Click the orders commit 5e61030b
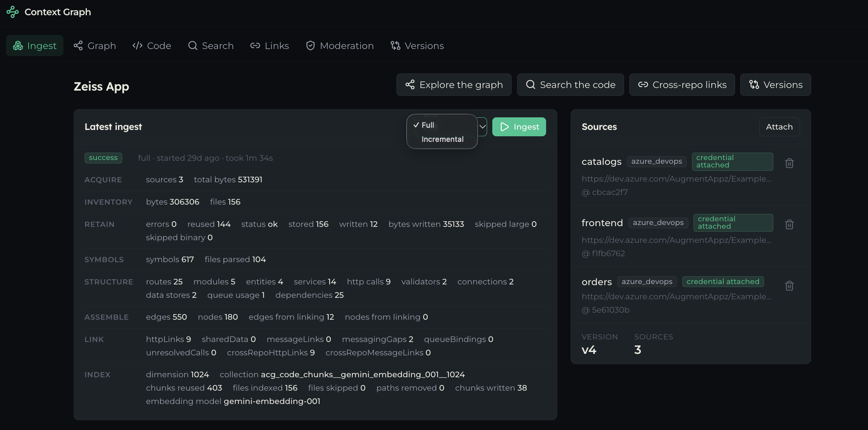This screenshot has width=868, height=430. (x=606, y=310)
